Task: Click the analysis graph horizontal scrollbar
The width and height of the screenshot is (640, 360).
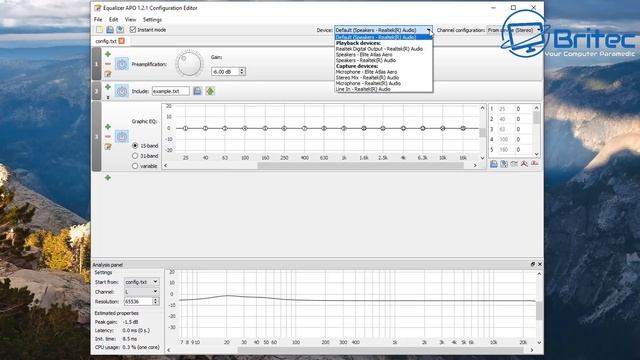Action: (x=380, y=350)
